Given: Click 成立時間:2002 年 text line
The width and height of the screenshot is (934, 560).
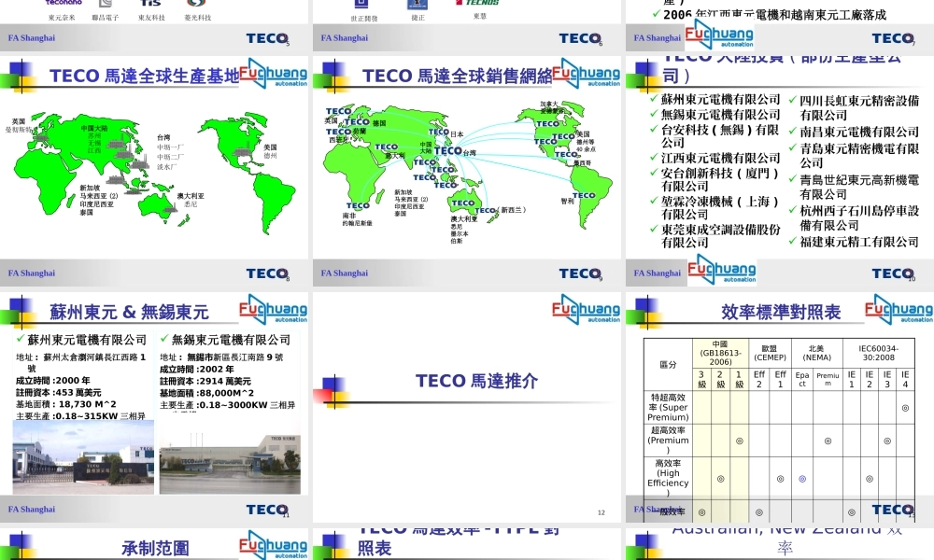Looking at the screenshot, I should tap(197, 369).
